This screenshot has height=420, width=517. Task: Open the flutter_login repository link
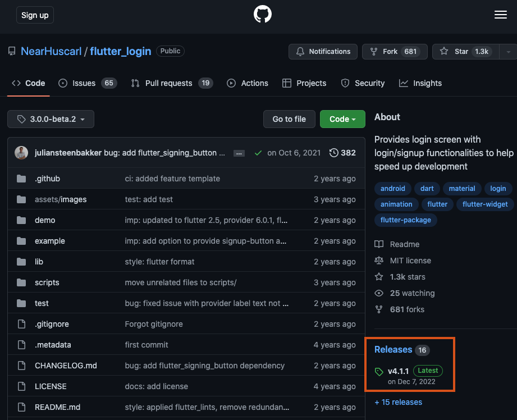(121, 51)
